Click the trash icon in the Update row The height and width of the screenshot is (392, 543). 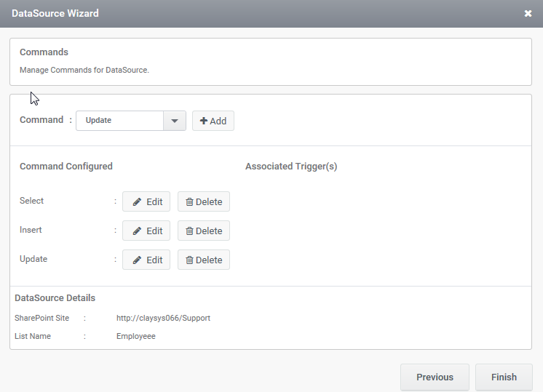189,260
